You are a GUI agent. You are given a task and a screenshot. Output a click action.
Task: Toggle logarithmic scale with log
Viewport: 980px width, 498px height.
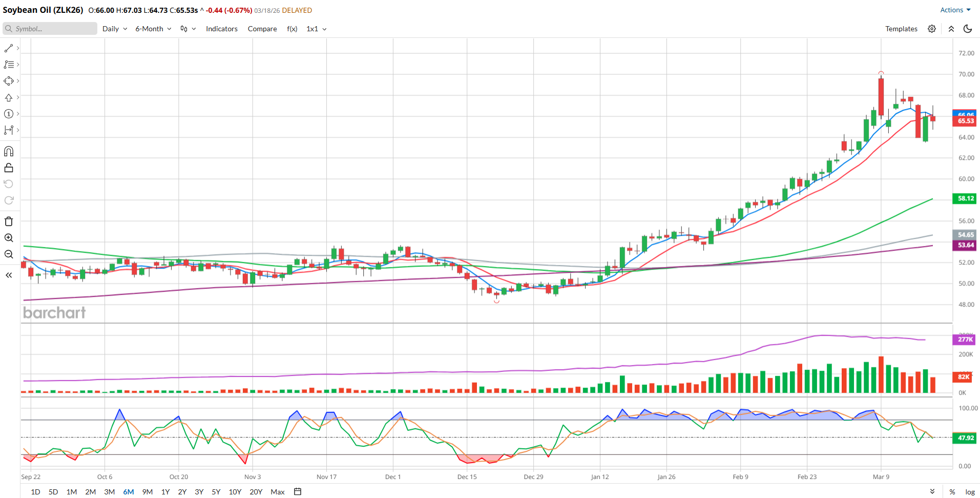tap(970, 492)
